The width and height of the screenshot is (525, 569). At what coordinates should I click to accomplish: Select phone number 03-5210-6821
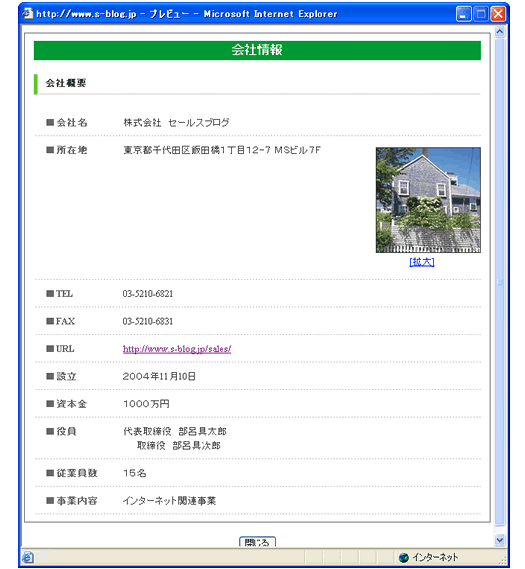coord(148,294)
